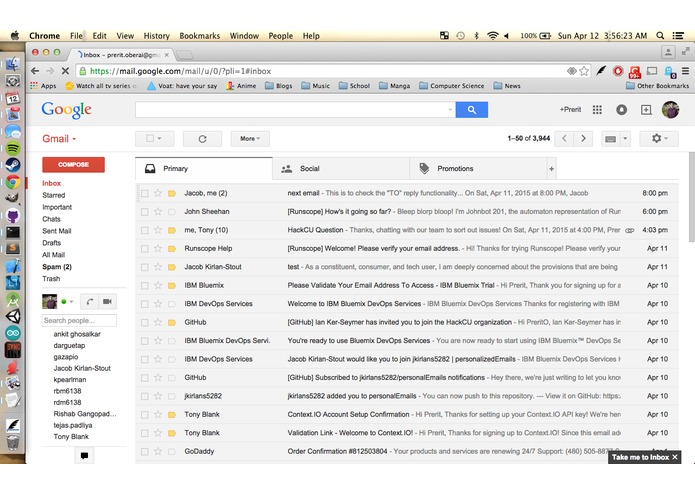Click Take me to Inbox button
The image size is (695, 494).
[x=640, y=457]
